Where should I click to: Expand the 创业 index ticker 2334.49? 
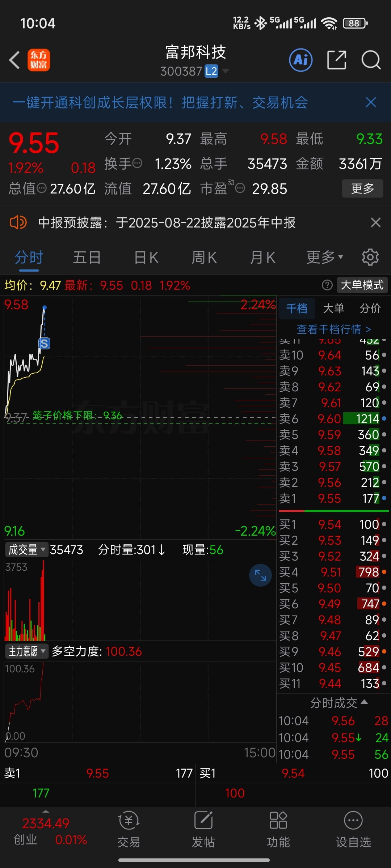[46, 830]
